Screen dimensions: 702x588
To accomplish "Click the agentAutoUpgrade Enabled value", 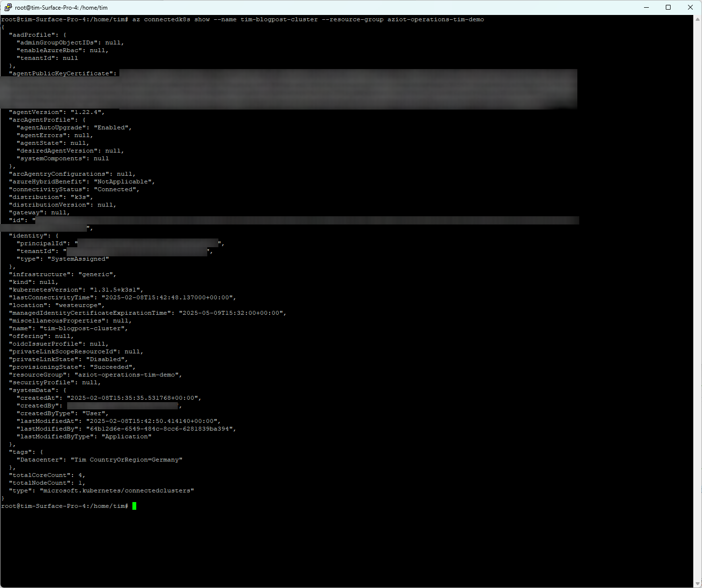I will coord(112,128).
